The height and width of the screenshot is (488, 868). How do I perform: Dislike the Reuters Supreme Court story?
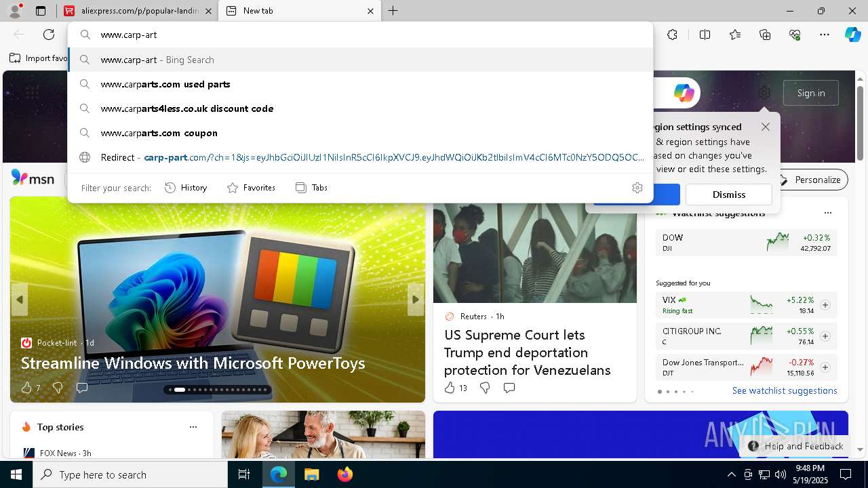485,388
